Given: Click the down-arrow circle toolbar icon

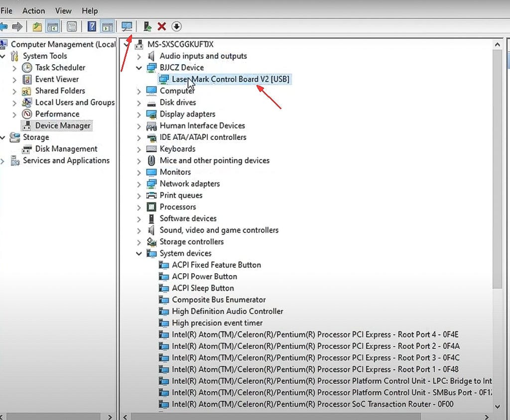Looking at the screenshot, I should click(x=176, y=27).
